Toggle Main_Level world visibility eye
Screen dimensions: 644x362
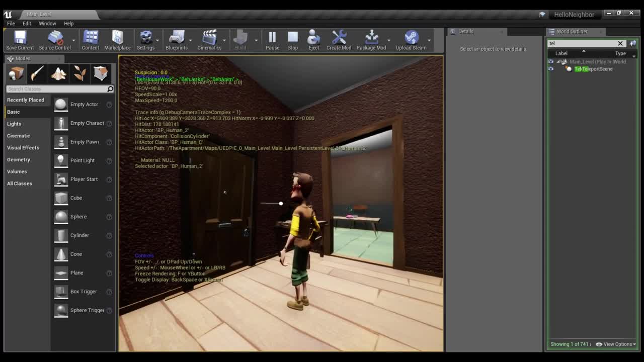tap(550, 61)
